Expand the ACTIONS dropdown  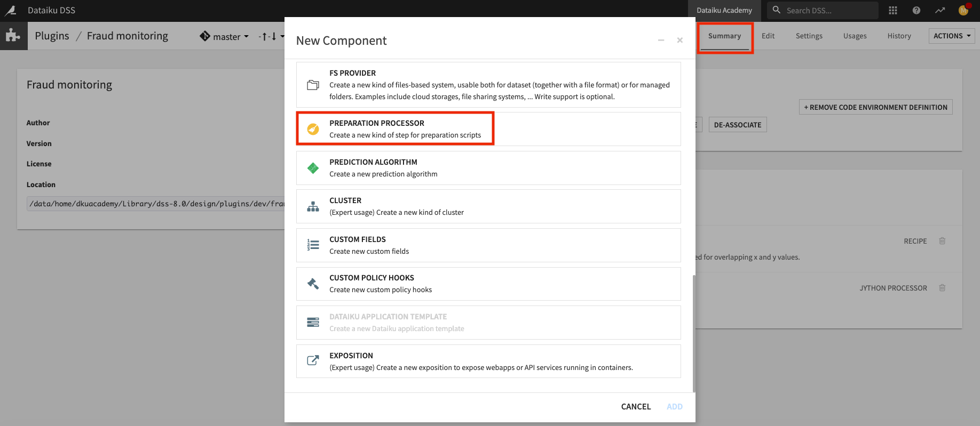point(952,36)
